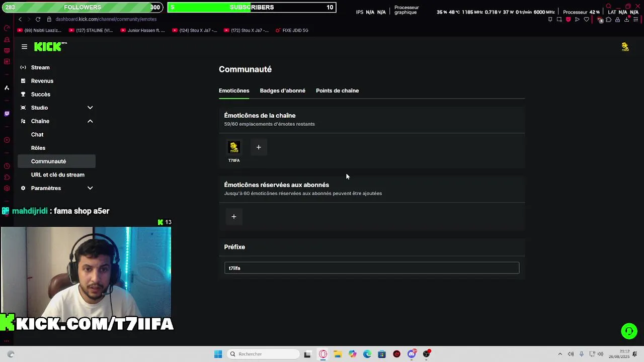
Task: Open Task View from taskbar
Action: pos(307,354)
